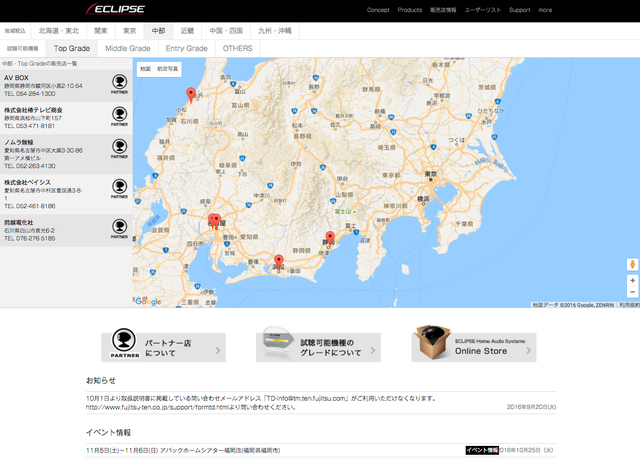Click the Street View pegman icon

[x=632, y=265]
